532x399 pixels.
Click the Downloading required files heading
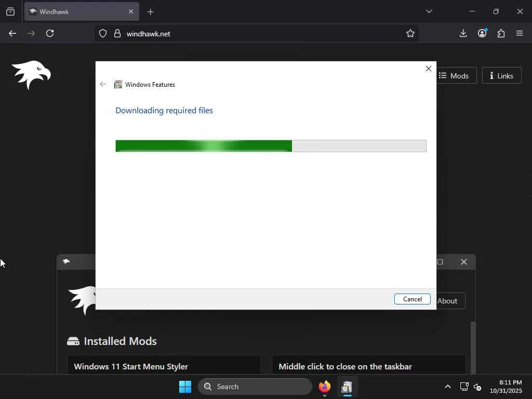coord(164,111)
